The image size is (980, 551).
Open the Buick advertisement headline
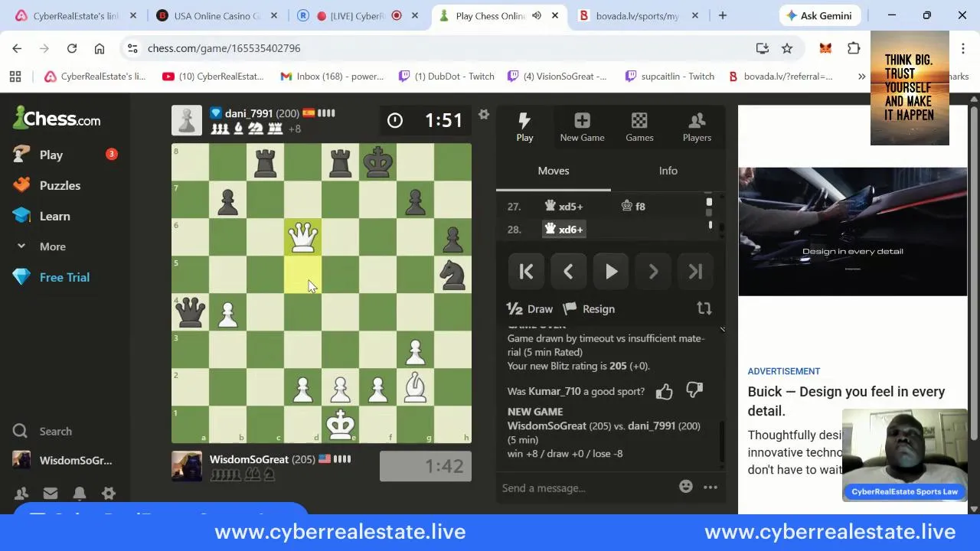846,401
